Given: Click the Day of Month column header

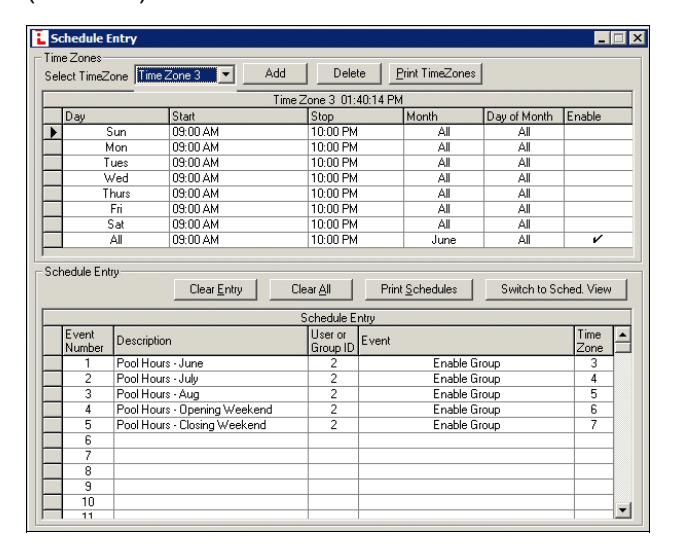Looking at the screenshot, I should point(524,116).
